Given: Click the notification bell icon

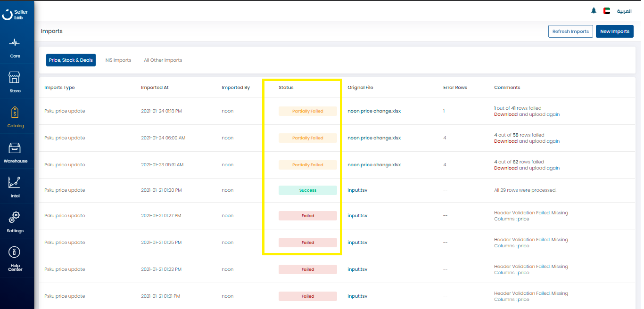Looking at the screenshot, I should pos(594,11).
